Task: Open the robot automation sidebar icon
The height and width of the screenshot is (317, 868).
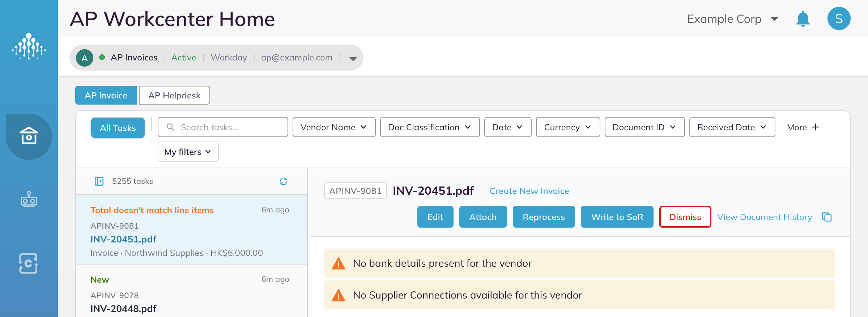Action: (x=29, y=199)
